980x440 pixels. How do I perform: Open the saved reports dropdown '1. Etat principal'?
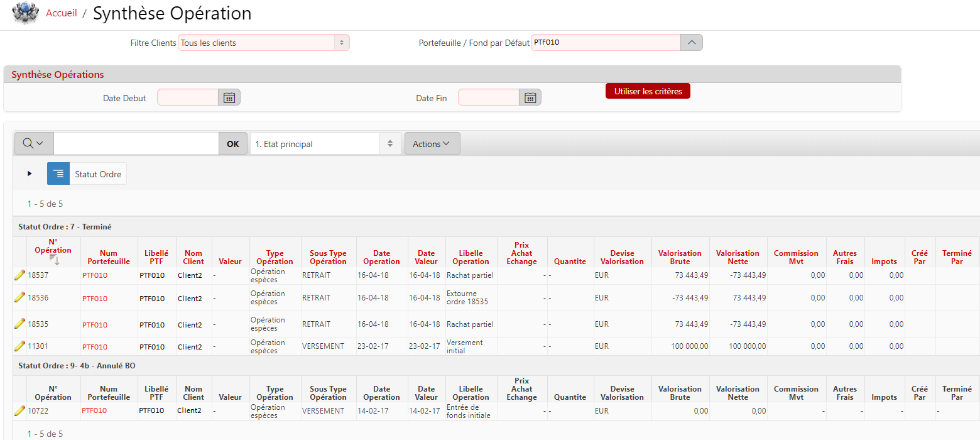(x=325, y=144)
